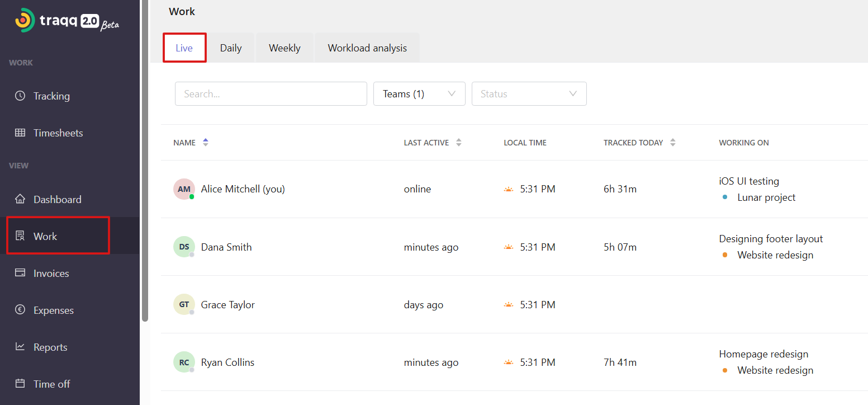868x405 pixels.
Task: Click the iOS UI testing task text
Action: pyautogui.click(x=749, y=181)
